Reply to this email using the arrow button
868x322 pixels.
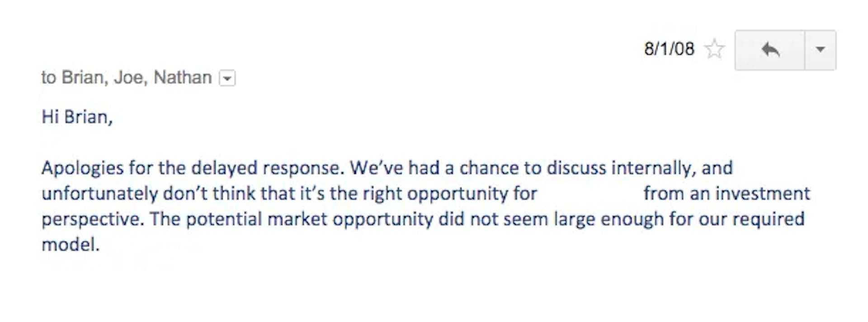click(x=771, y=50)
